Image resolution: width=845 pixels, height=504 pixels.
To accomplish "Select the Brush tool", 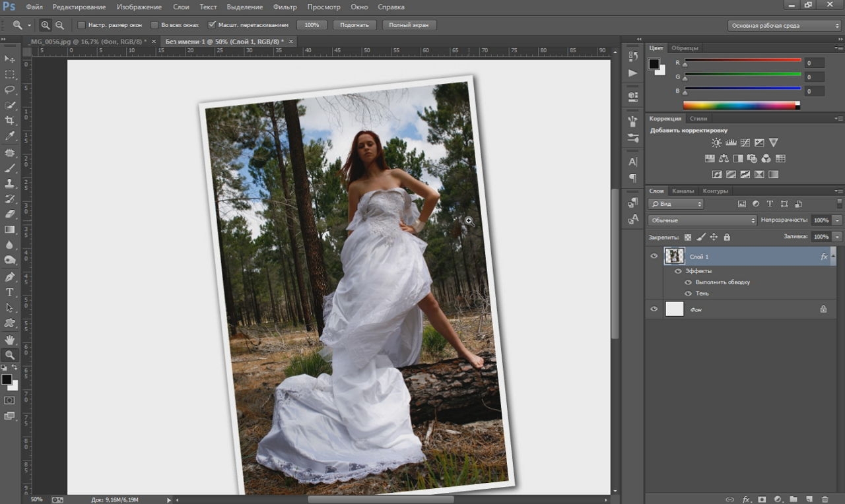I will (10, 168).
